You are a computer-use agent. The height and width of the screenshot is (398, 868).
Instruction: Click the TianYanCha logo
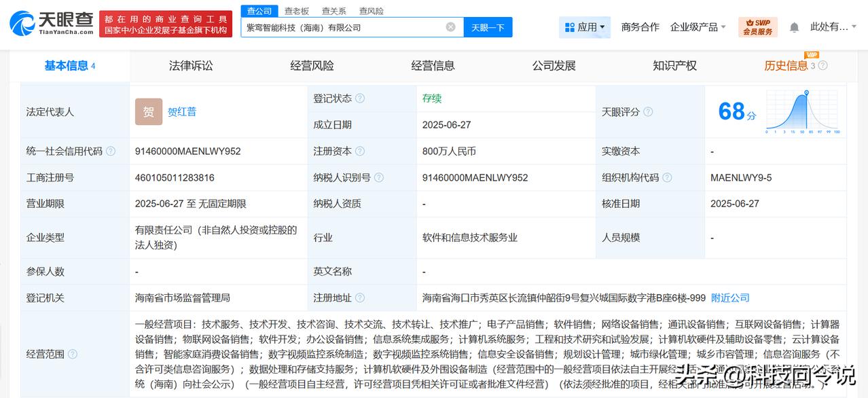tap(51, 24)
